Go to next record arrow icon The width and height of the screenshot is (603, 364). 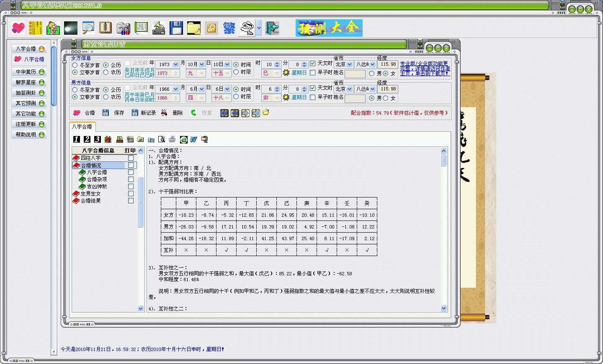click(245, 113)
